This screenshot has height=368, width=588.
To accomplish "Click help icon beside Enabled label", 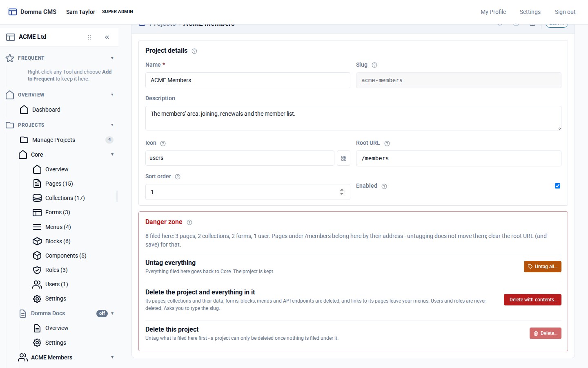I will coord(384,186).
